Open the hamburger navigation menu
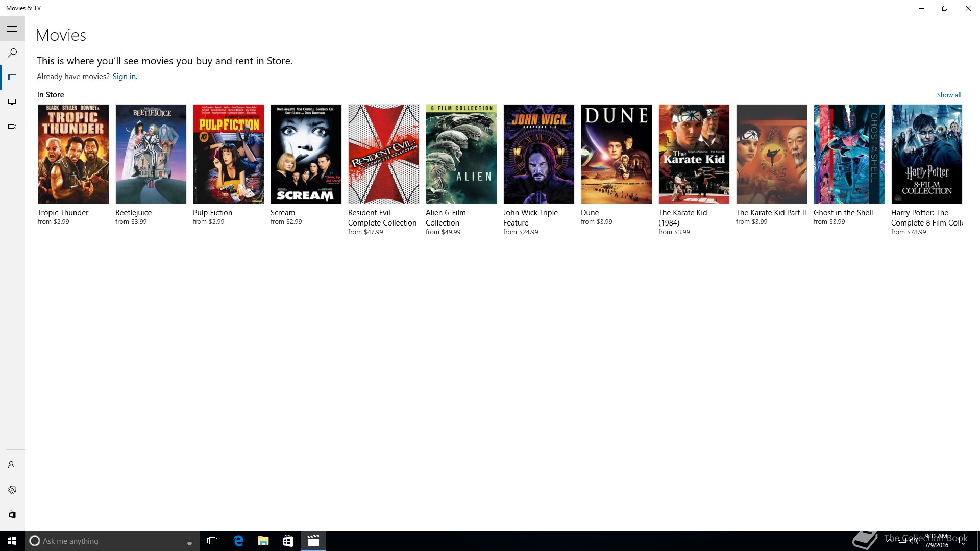 click(x=12, y=29)
